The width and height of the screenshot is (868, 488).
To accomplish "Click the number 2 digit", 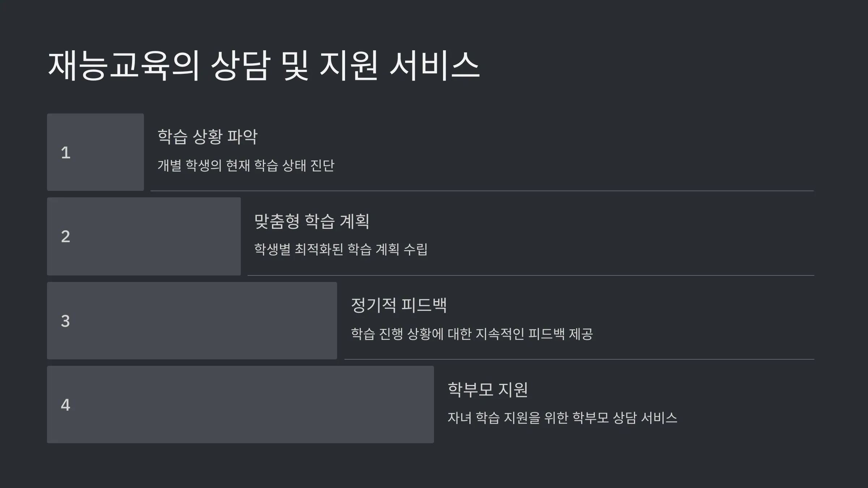I will pos(65,236).
